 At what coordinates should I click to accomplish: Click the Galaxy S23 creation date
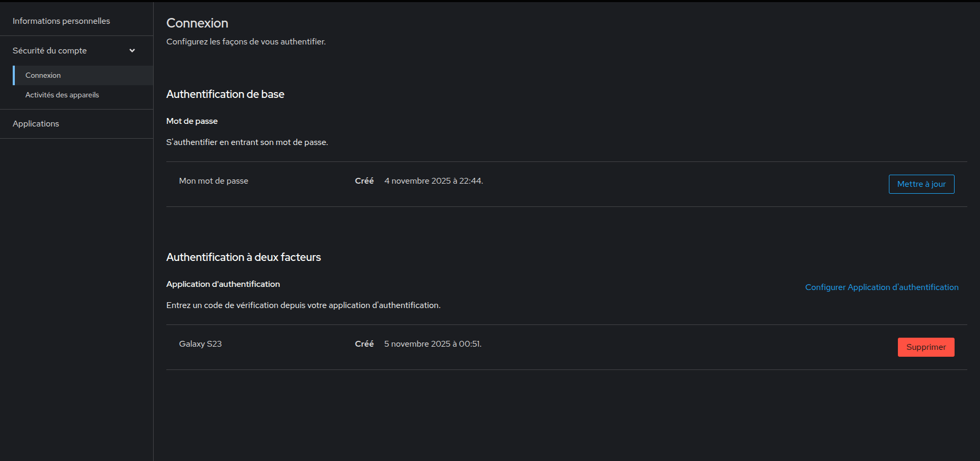click(432, 344)
